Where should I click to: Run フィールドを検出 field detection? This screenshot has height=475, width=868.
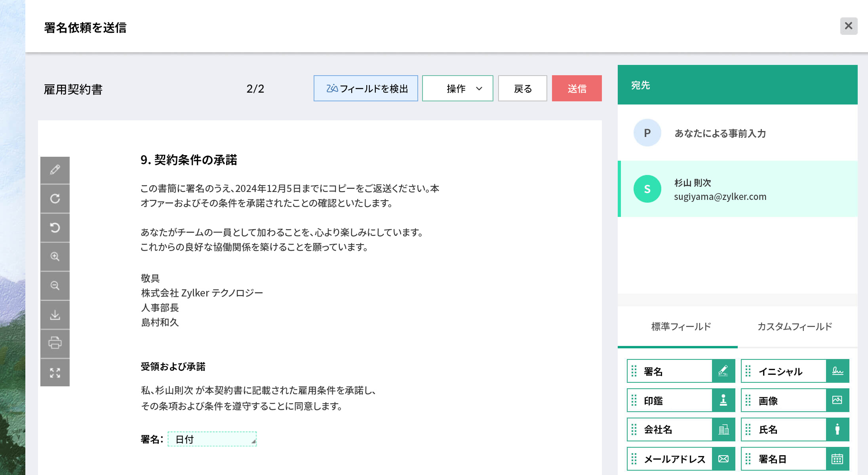click(365, 88)
